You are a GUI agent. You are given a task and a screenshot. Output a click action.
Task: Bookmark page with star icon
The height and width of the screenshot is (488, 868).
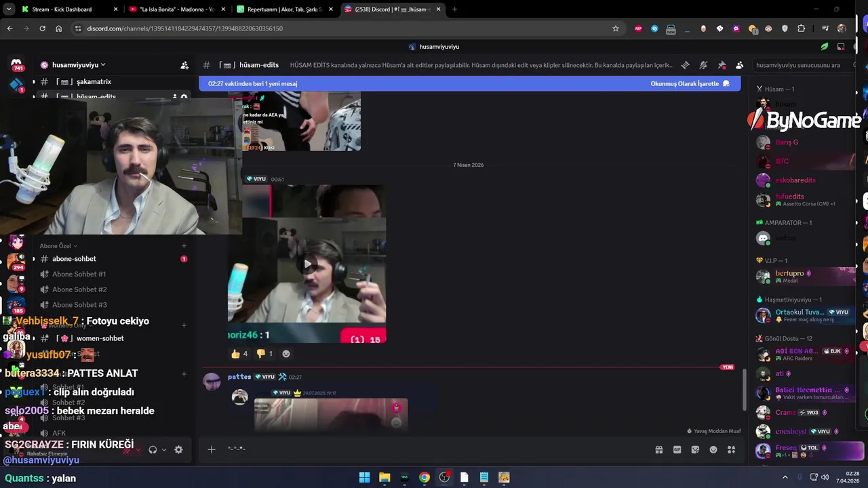616,28
